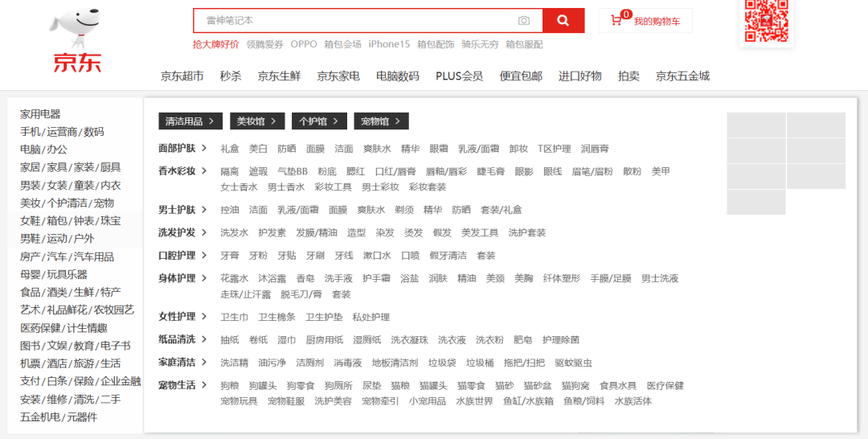Expand the 身体护理 category heading
868x439 pixels.
[x=182, y=278]
